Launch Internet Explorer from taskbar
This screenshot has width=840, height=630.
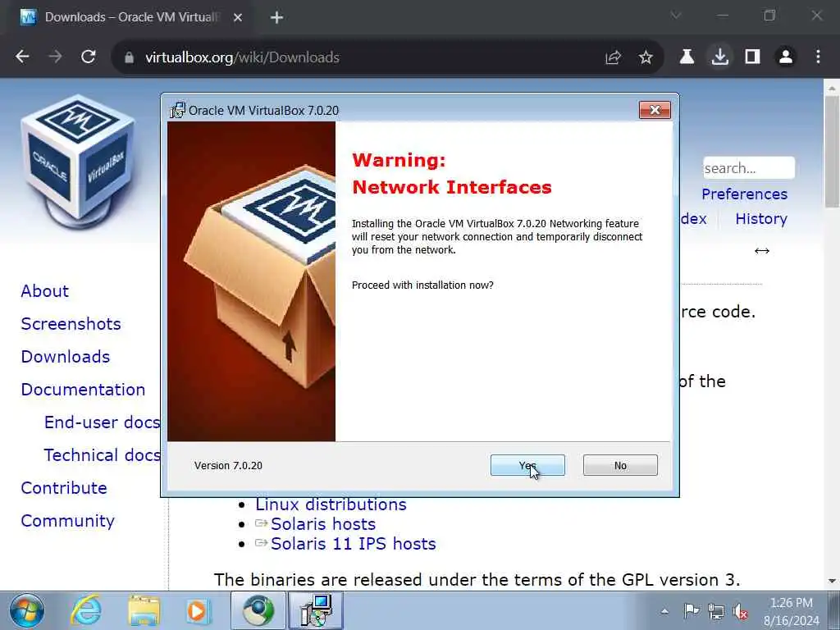coord(86,610)
